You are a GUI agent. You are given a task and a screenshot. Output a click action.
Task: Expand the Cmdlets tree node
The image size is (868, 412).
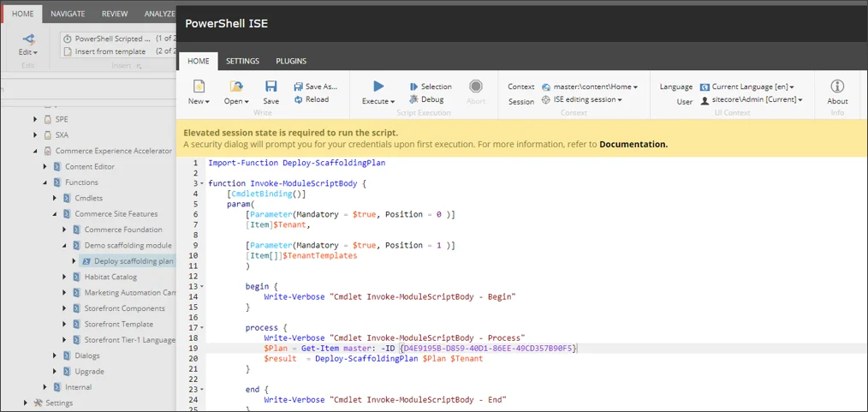[x=55, y=198]
